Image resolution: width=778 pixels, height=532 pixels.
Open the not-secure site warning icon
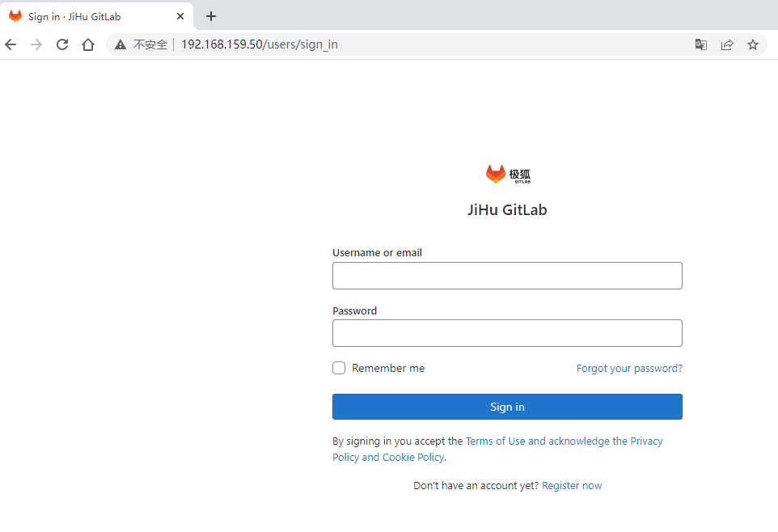click(121, 44)
